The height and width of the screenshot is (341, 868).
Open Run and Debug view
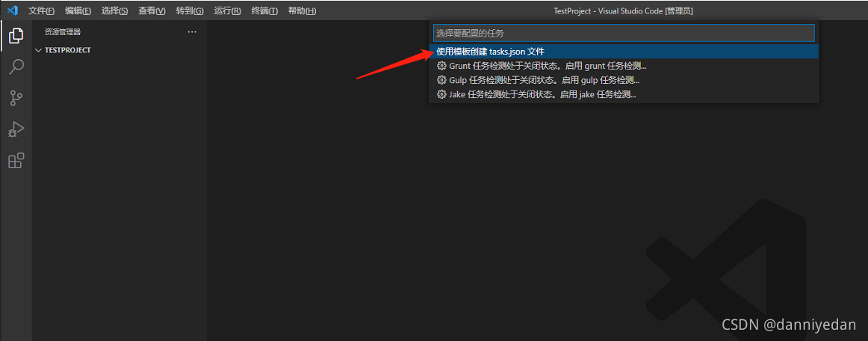click(x=16, y=130)
